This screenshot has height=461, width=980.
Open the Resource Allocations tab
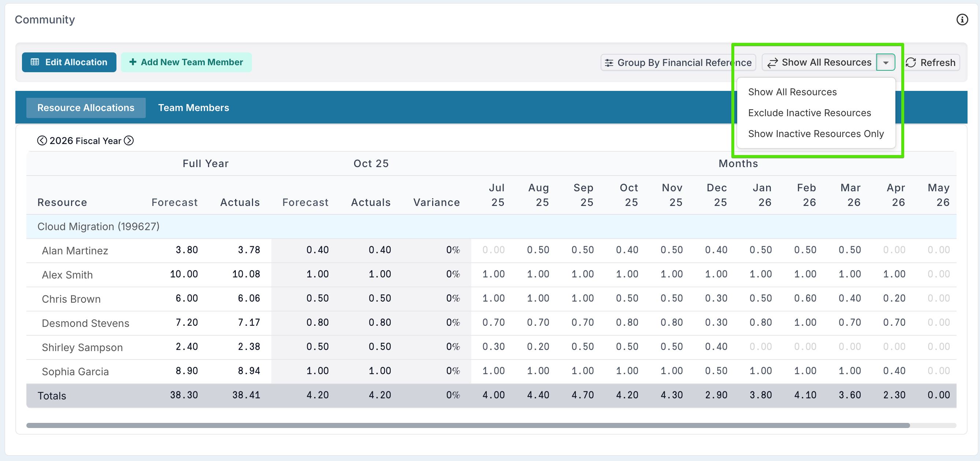coord(86,108)
